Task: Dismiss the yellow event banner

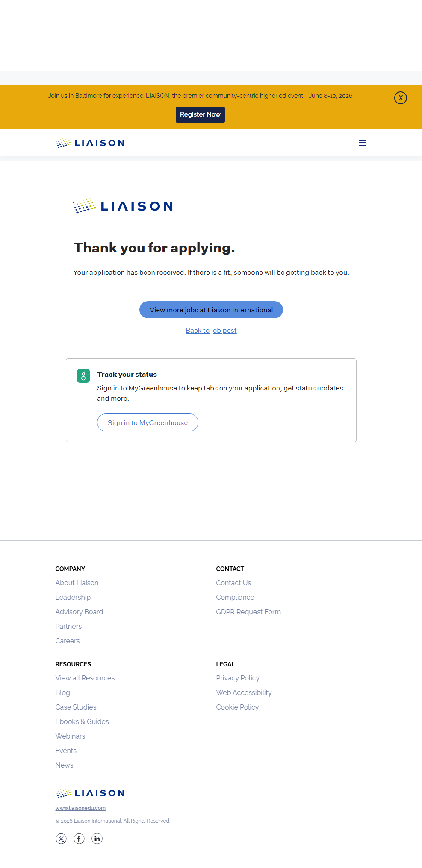Action: 400,98
